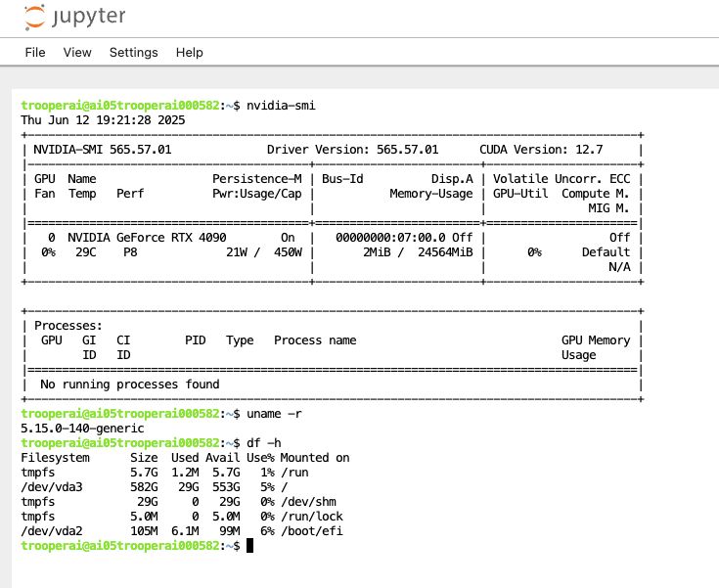The image size is (719, 588).
Task: Open the View menu
Action: point(77,52)
